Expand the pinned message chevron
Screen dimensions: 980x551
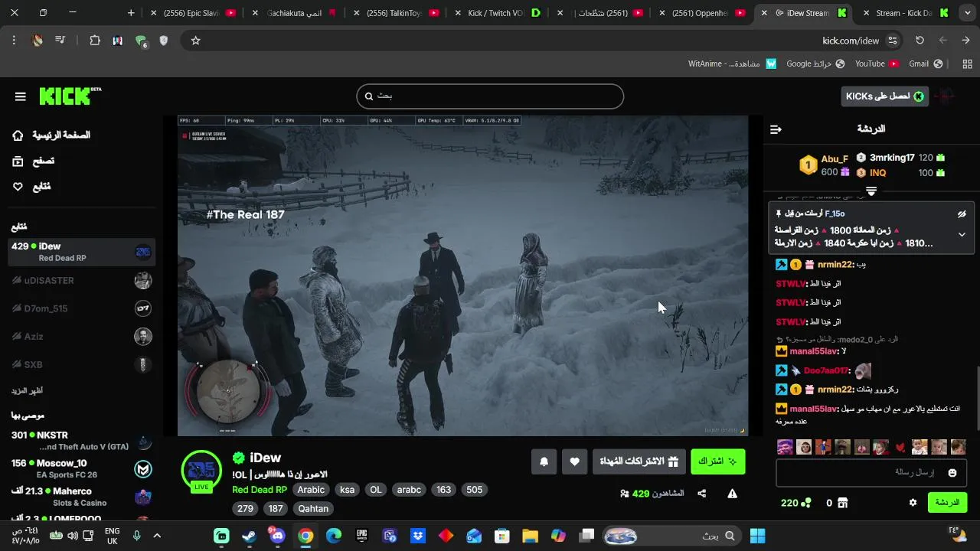click(x=962, y=234)
